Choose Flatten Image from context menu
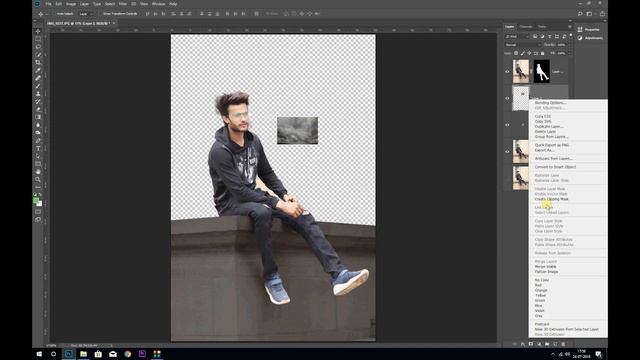 click(x=546, y=272)
